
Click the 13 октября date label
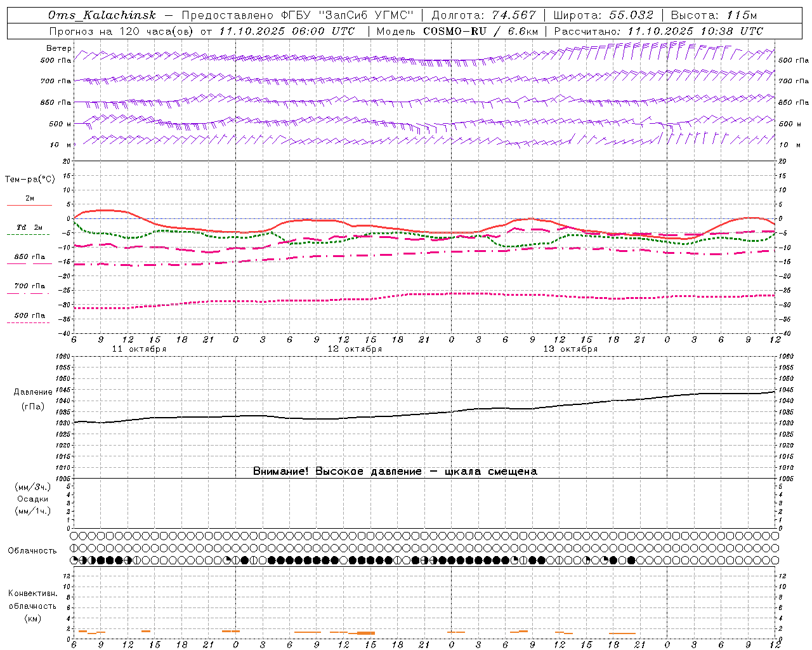(570, 349)
